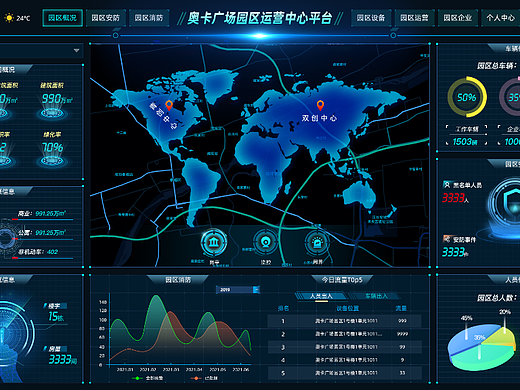Viewport: 520px width, 390px height.
Task: Click the 70% greening rate value
Action: coord(52,147)
